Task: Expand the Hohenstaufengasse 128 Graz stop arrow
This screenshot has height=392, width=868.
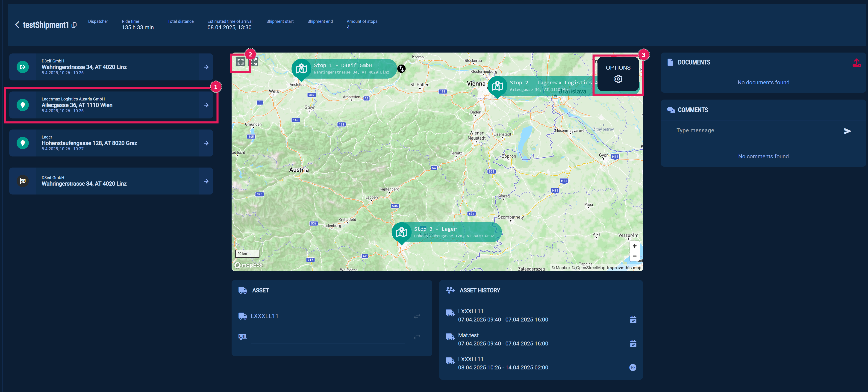Action: coord(206,143)
